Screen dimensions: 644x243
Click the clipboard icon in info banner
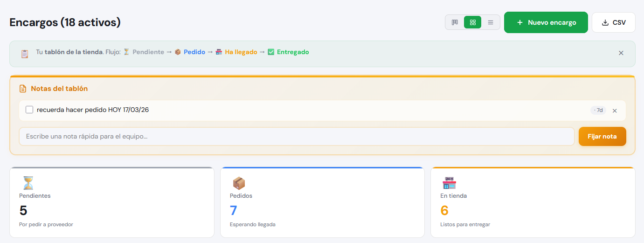[25, 54]
